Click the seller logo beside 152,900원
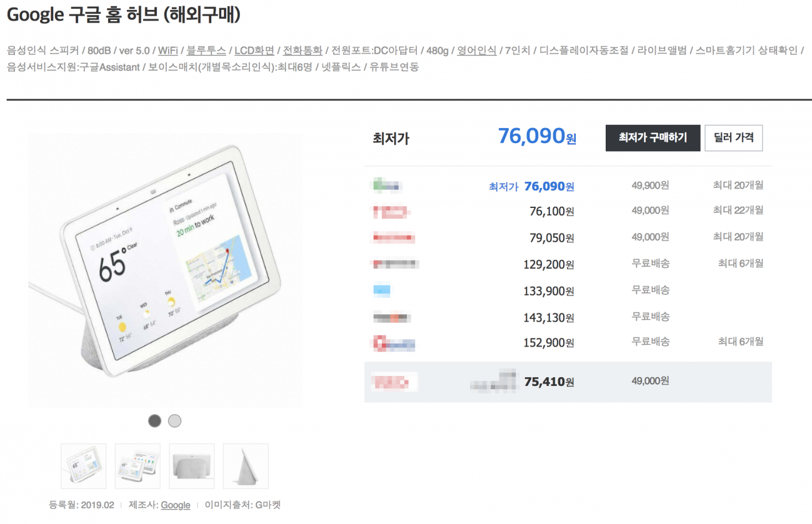 point(394,343)
